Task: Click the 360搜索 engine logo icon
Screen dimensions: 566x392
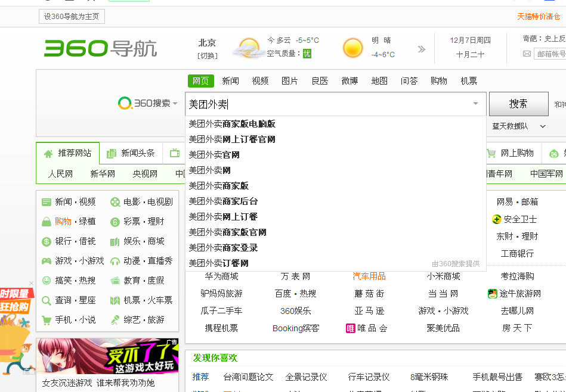Action: [125, 103]
